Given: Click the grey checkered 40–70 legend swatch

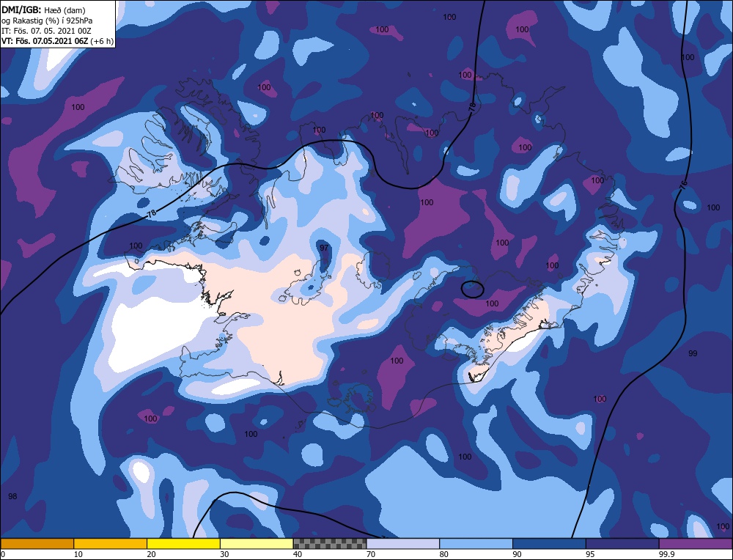Looking at the screenshot, I should pyautogui.click(x=330, y=543).
